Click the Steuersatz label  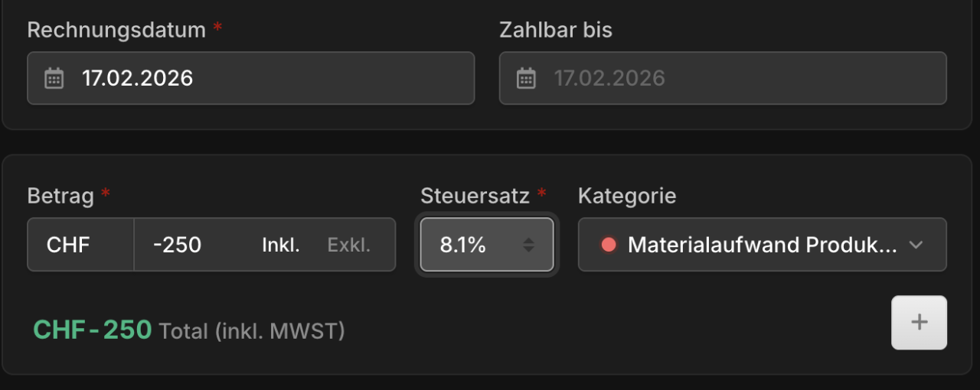tap(475, 197)
